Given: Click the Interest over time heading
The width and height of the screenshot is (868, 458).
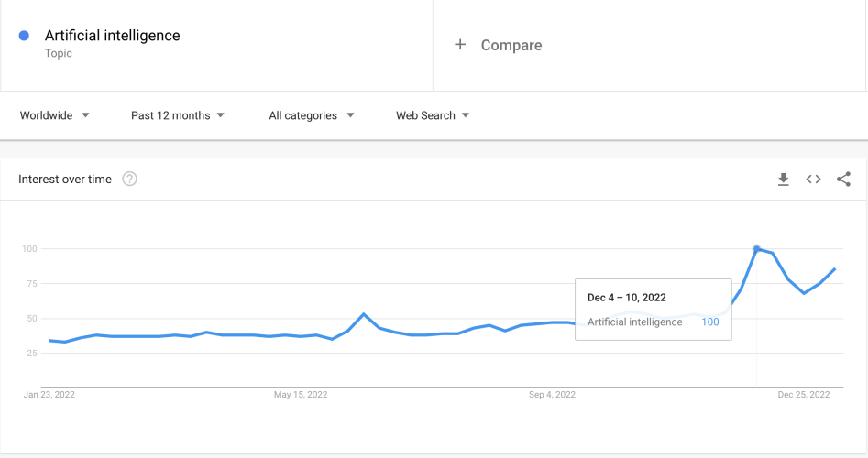Looking at the screenshot, I should 65,180.
